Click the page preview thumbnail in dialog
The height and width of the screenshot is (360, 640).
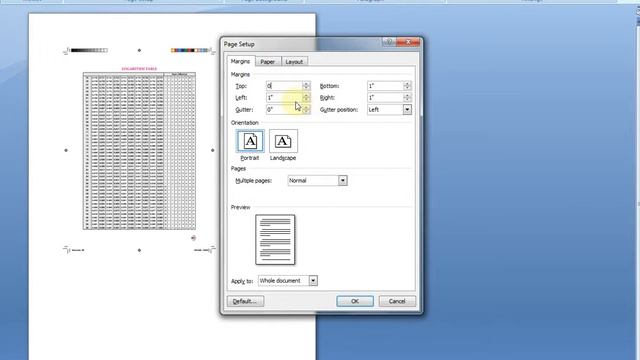click(x=276, y=240)
